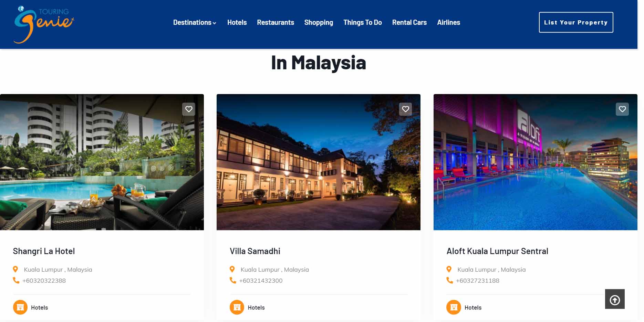
Task: Click Hotels category icon under Shangri La
Action: point(20,307)
